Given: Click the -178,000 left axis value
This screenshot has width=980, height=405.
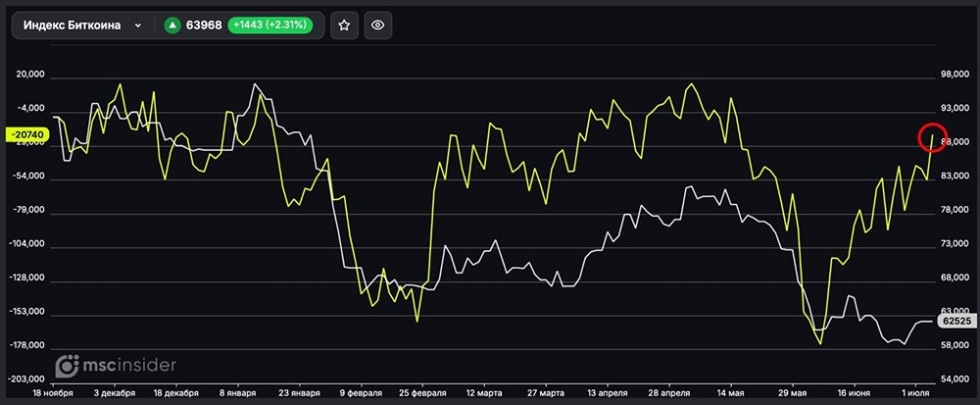Looking at the screenshot, I should tap(27, 345).
